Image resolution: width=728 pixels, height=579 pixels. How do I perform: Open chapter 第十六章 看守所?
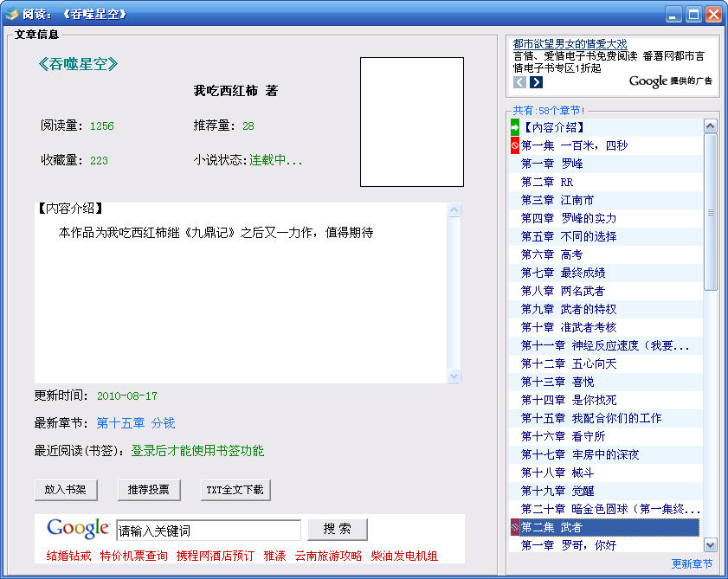tap(606, 436)
